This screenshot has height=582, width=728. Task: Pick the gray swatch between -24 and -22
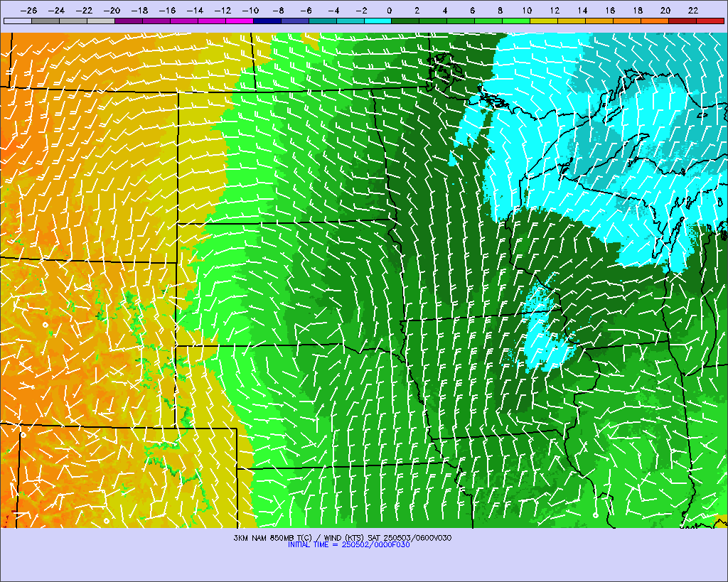pos(73,21)
